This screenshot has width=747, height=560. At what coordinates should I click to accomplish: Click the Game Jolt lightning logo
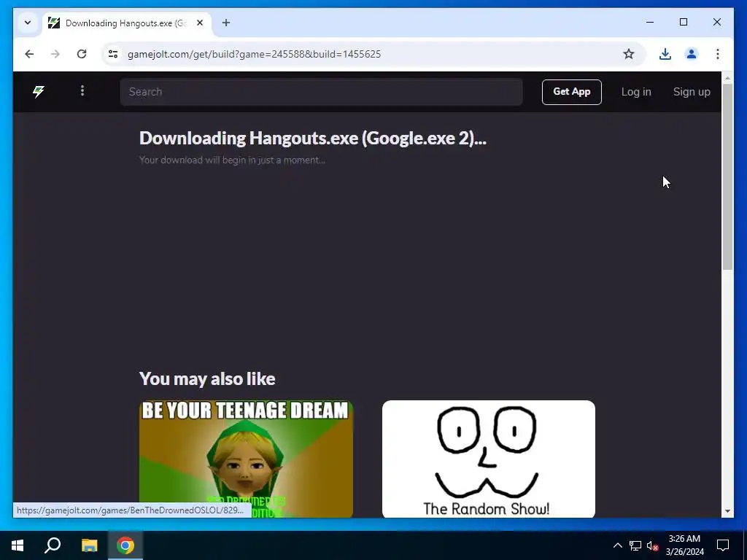[x=39, y=91]
